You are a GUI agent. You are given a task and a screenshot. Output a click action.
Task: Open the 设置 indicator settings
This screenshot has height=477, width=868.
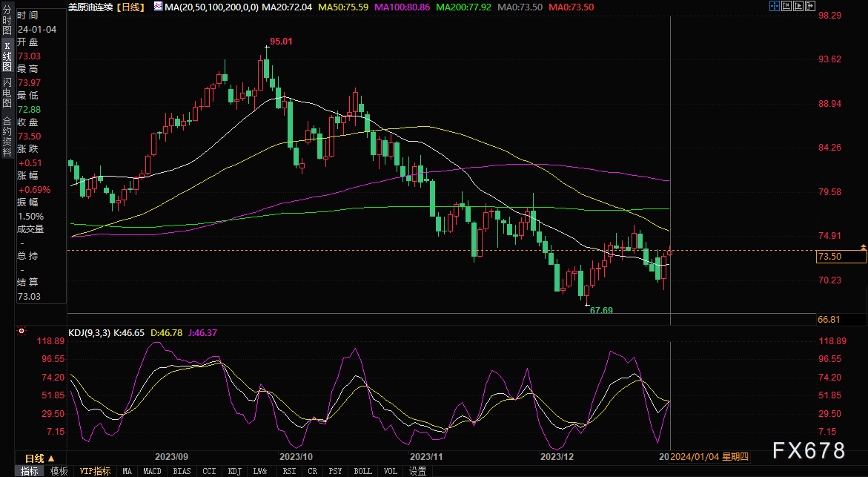pos(417,471)
